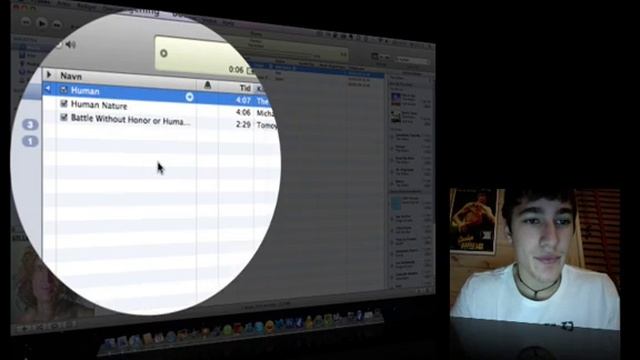The height and width of the screenshot is (360, 640).
Task: Click the 2:29 duration cell
Action: click(x=243, y=124)
